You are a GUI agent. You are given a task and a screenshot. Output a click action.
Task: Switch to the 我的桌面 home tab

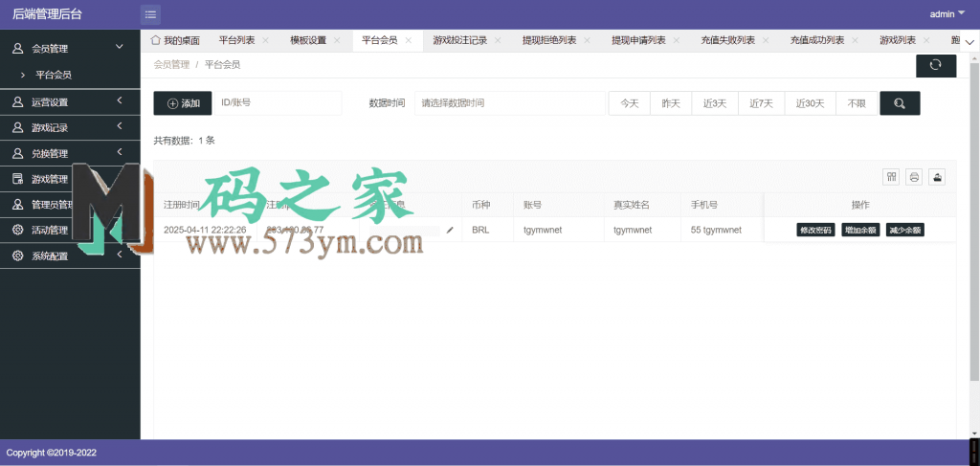click(x=176, y=40)
